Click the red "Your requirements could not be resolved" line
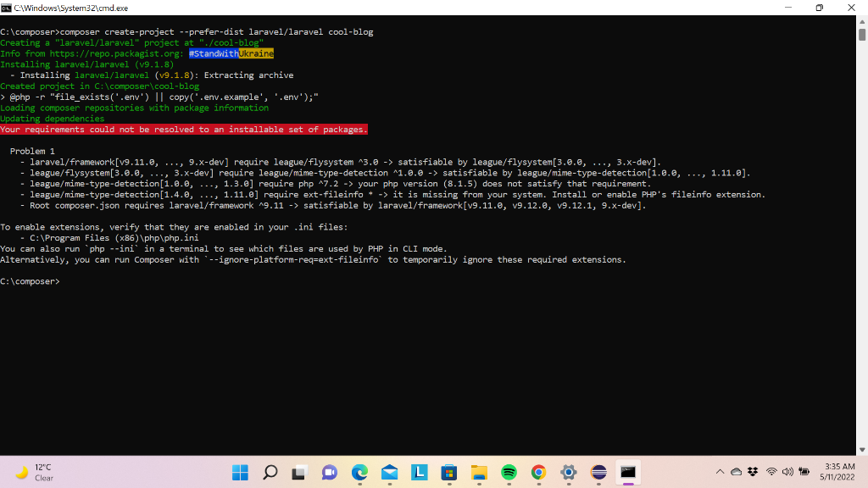This screenshot has width=868, height=488. tap(184, 130)
